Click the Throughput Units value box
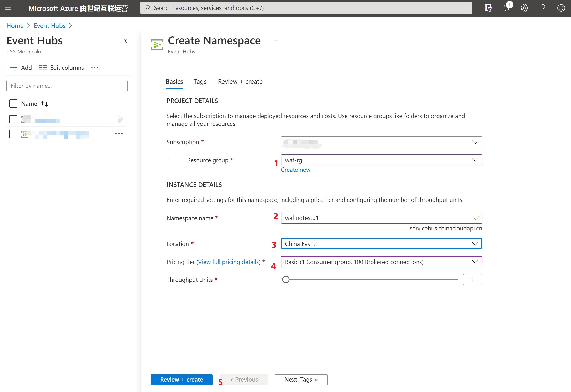This screenshot has width=571, height=392. click(x=472, y=279)
